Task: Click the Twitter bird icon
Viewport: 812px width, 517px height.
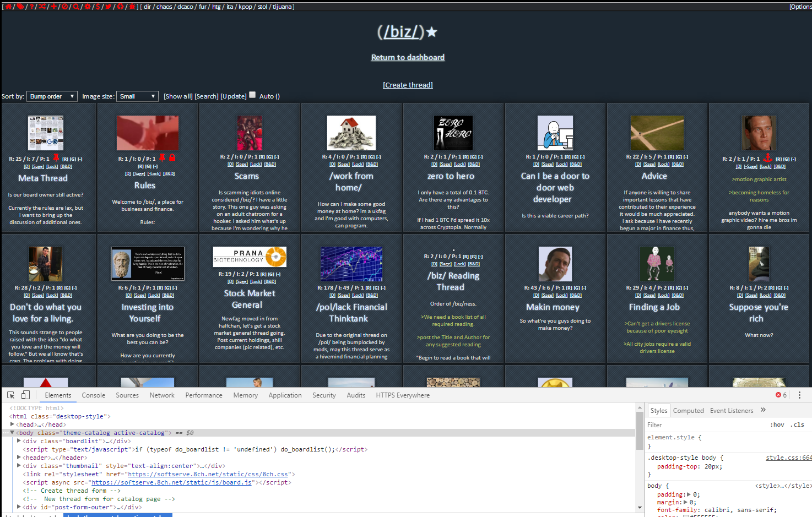Action: coord(109,7)
